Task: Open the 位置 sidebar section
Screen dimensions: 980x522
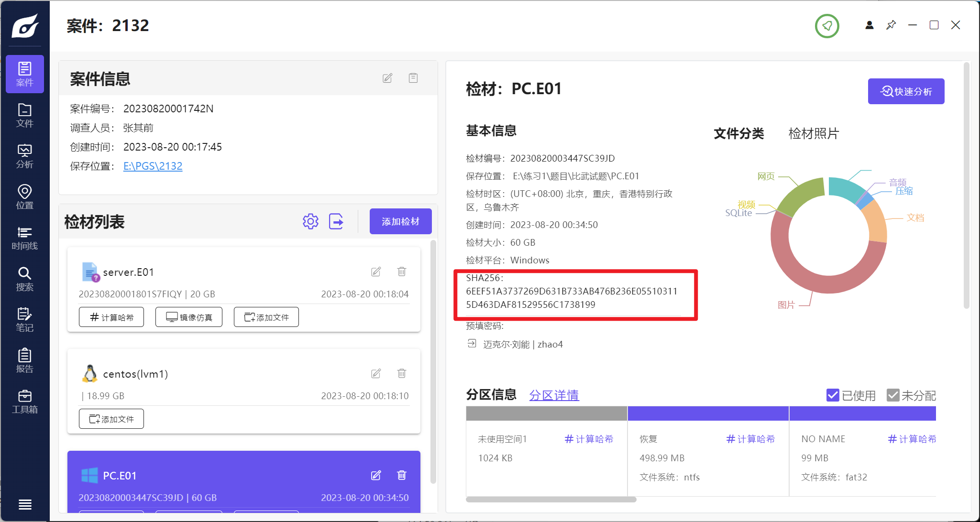Action: tap(25, 197)
